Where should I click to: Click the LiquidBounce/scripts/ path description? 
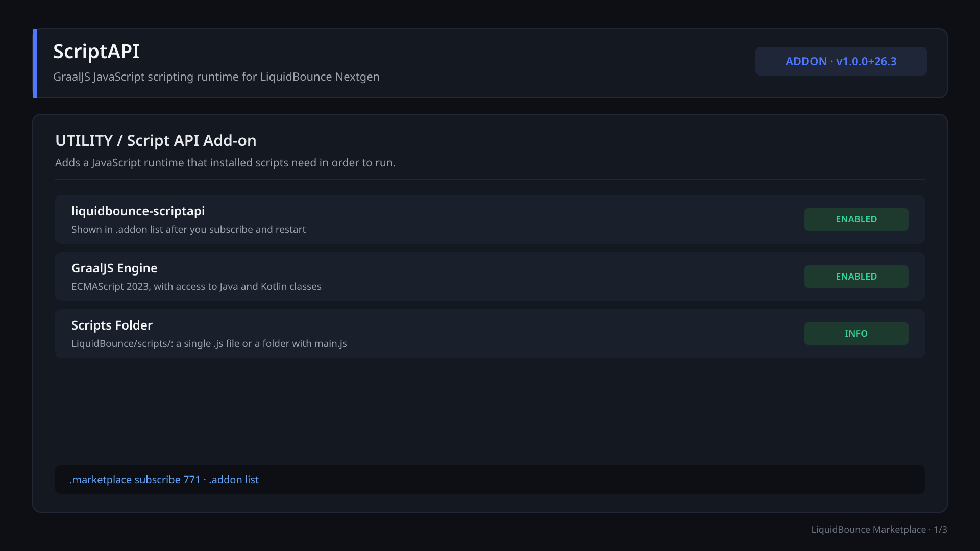pyautogui.click(x=209, y=344)
